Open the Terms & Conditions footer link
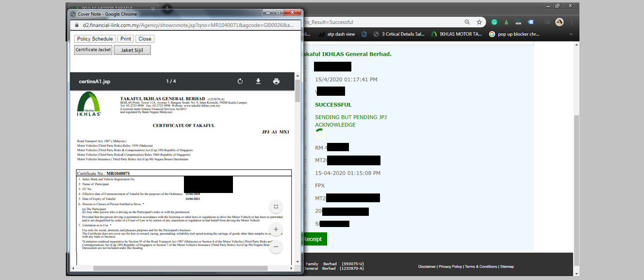Image resolution: width=644 pixels, height=280 pixels. click(x=481, y=266)
